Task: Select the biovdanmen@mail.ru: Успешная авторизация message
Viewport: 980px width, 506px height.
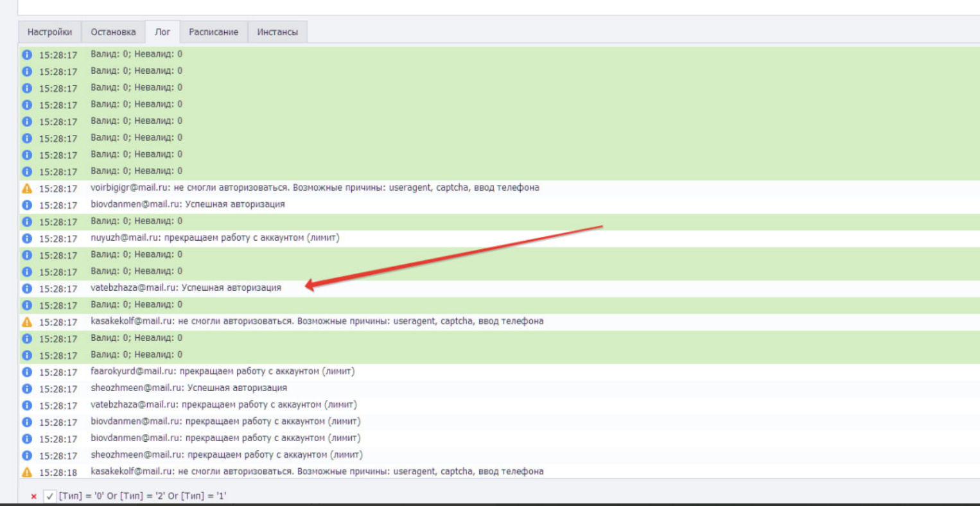Action: 188,204
